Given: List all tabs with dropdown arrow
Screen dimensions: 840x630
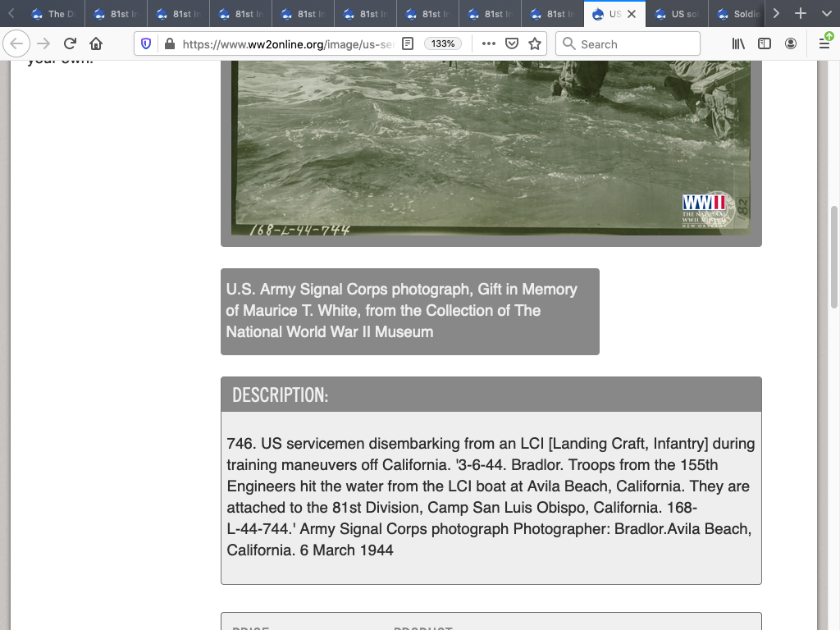Looking at the screenshot, I should click(x=825, y=13).
